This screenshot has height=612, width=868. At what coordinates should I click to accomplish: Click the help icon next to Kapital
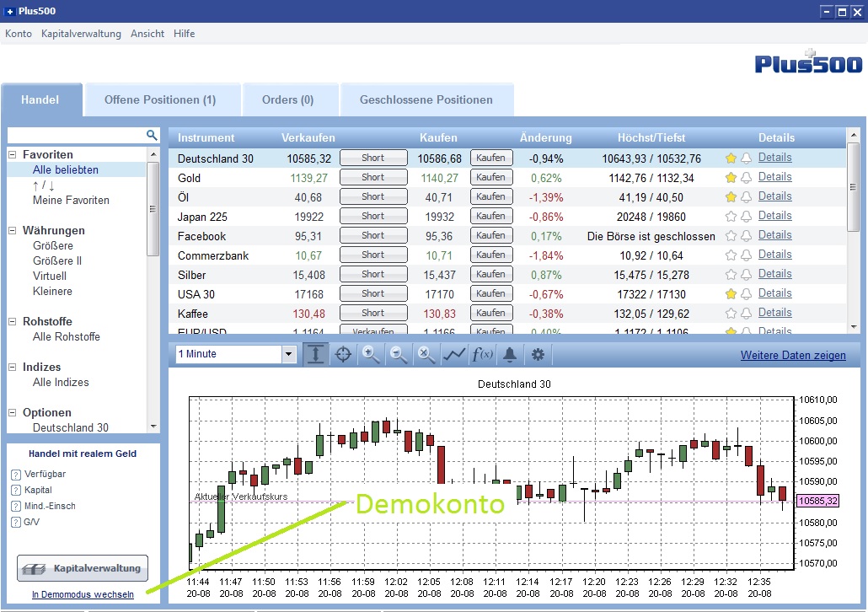tap(16, 491)
